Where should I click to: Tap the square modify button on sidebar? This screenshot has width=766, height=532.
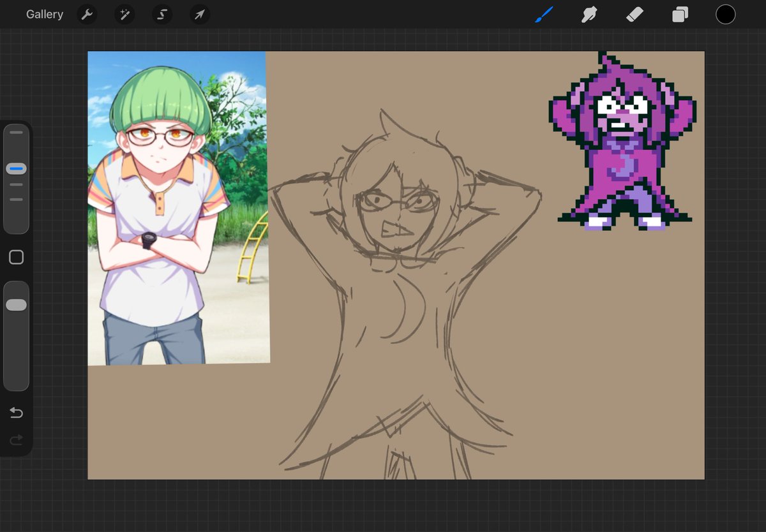coord(16,257)
